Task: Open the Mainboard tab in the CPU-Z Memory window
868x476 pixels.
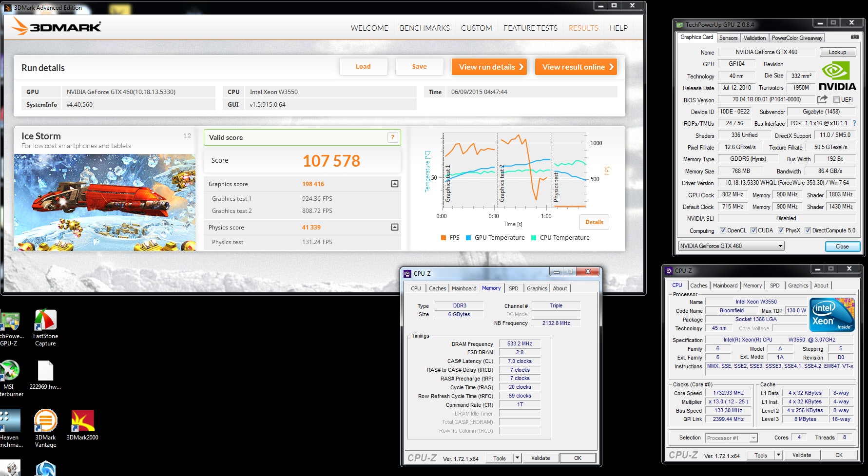Action: coord(464,288)
